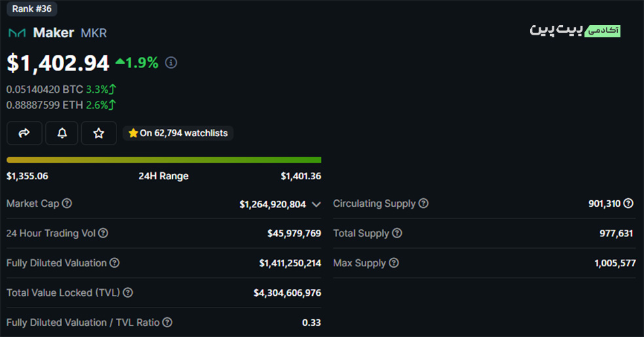Click the $45,979,769 trading volume value
This screenshot has width=644, height=337.
tap(294, 233)
